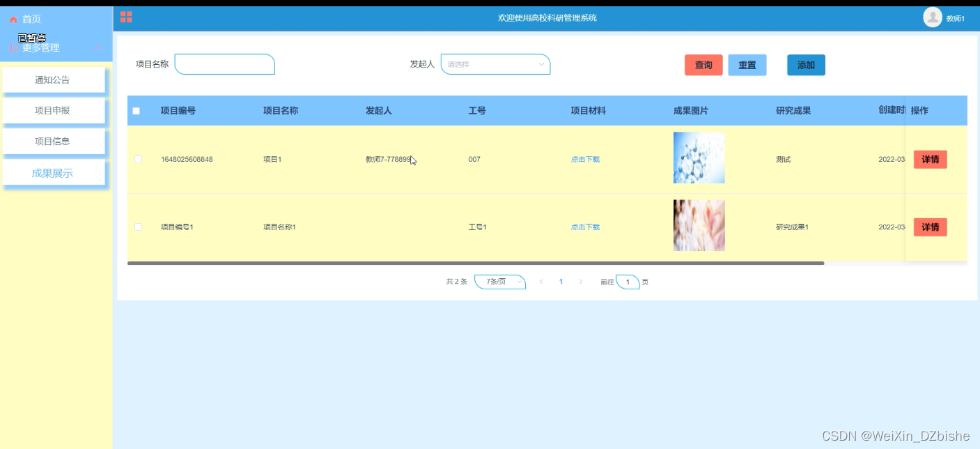Viewport: 980px width, 449px height.
Task: Check the row for 项目名称1
Action: [138, 227]
